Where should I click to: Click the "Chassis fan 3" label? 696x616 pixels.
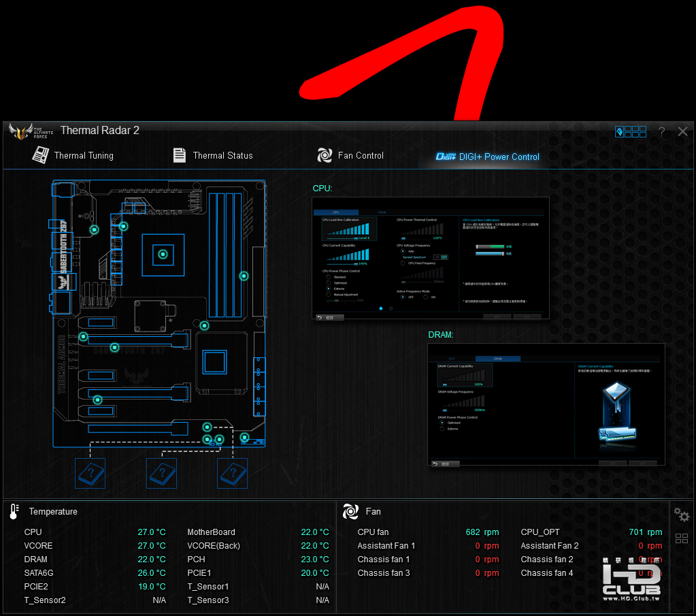[384, 573]
